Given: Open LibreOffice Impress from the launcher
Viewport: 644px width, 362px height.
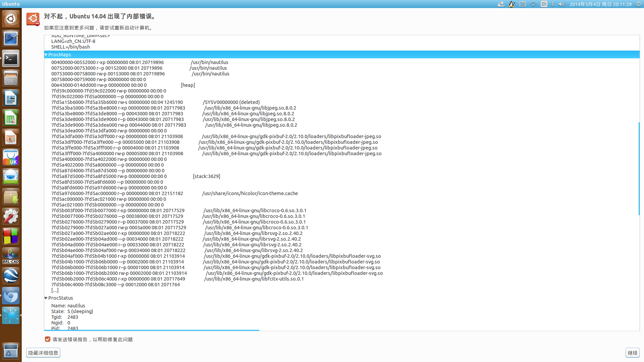Looking at the screenshot, I should point(11,138).
